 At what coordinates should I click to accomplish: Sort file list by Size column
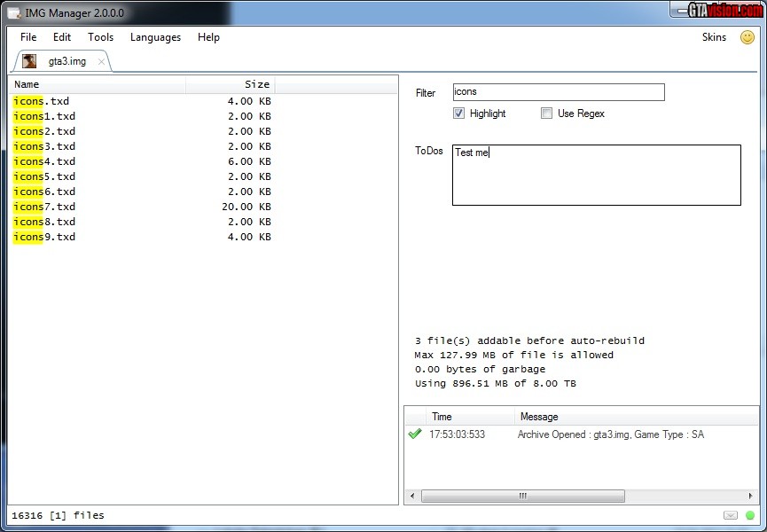231,84
